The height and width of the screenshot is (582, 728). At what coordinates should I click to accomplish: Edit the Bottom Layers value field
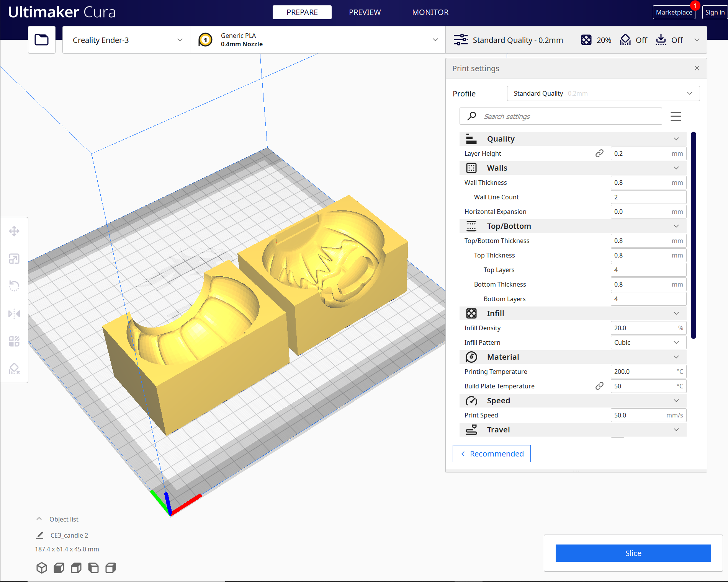pos(648,299)
